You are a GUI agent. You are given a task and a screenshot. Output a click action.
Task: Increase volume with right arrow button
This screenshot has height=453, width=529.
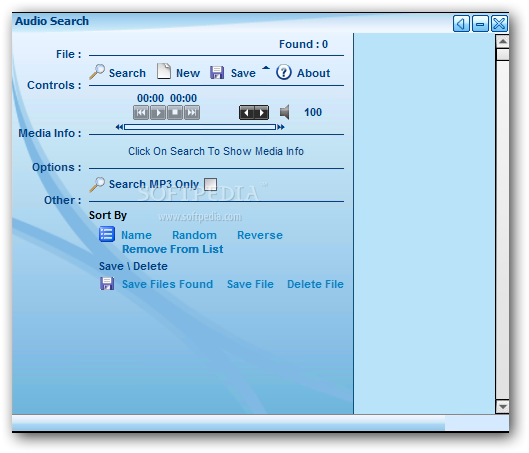pos(262,113)
